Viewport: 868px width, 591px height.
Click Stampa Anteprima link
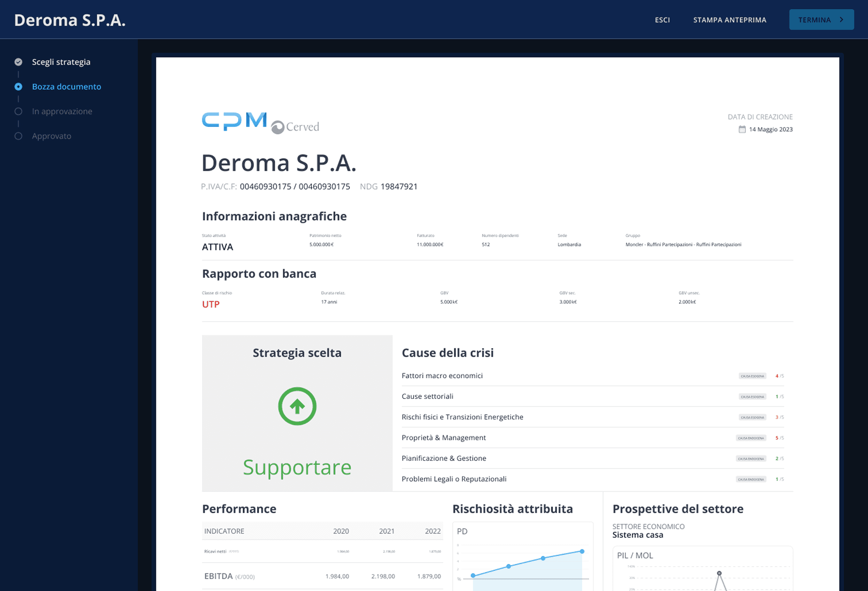tap(729, 20)
